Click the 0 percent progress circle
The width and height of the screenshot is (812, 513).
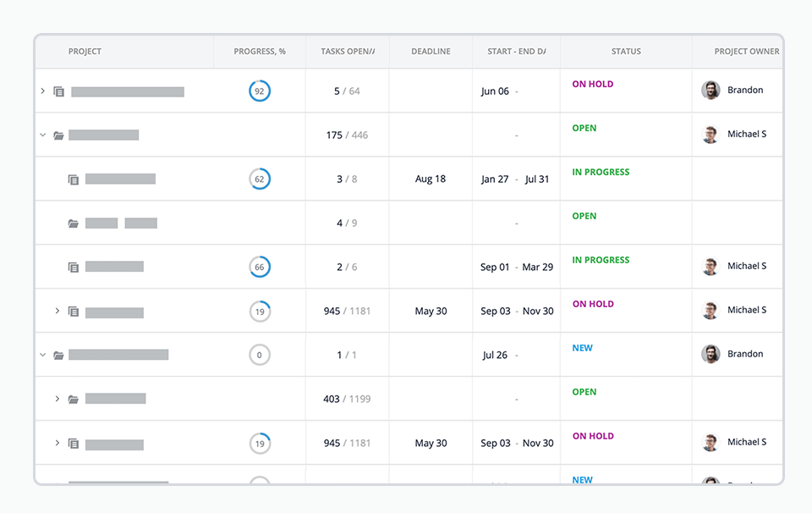tap(260, 355)
